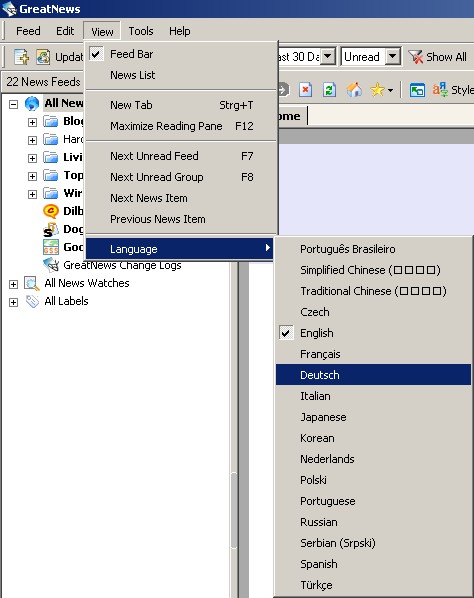Image resolution: width=474 pixels, height=598 pixels.
Task: Click the Home house icon
Action: tap(354, 90)
